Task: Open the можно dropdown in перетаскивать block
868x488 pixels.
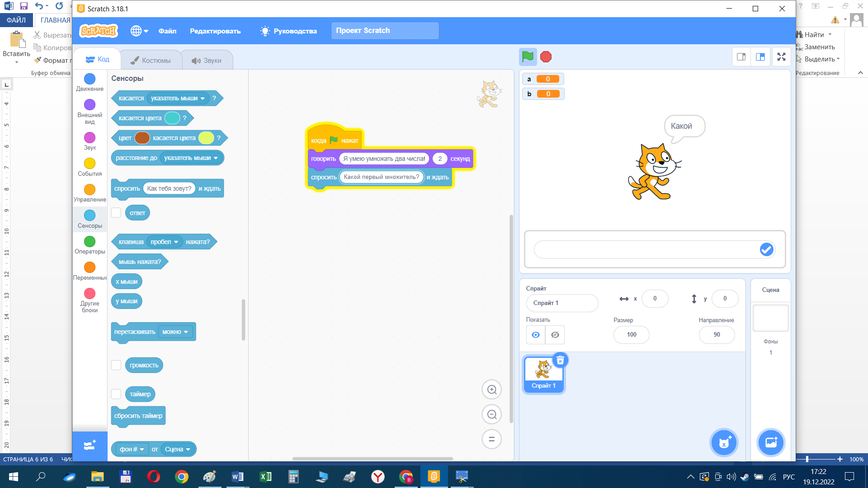Action: pos(175,332)
